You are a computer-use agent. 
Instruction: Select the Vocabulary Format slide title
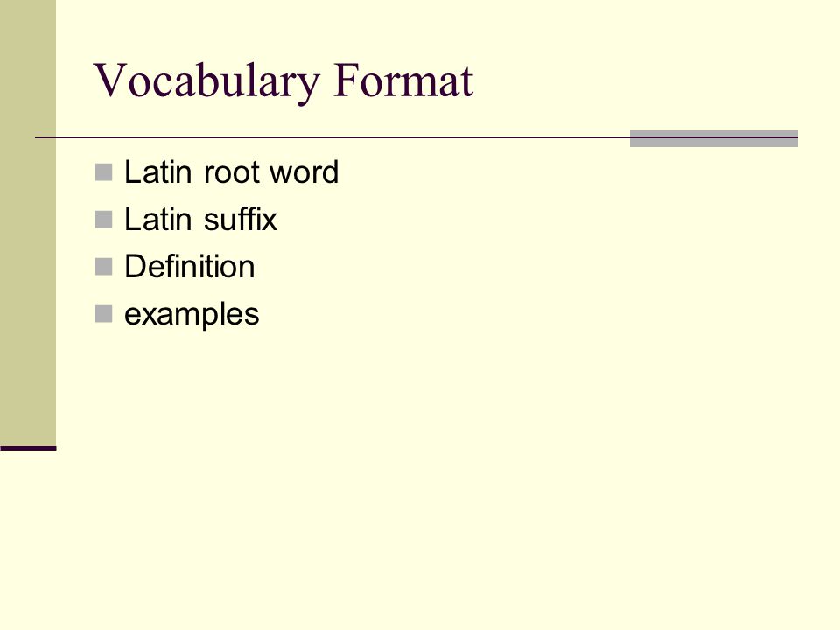283,82
